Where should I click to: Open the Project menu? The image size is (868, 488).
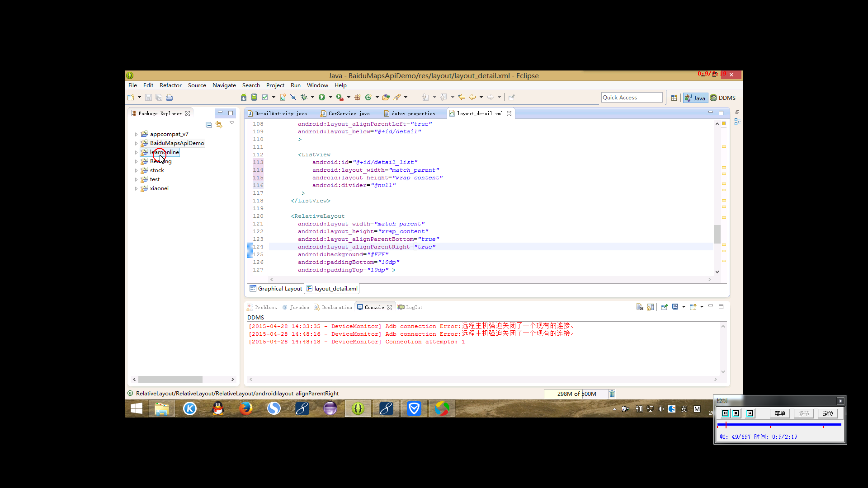click(x=275, y=85)
